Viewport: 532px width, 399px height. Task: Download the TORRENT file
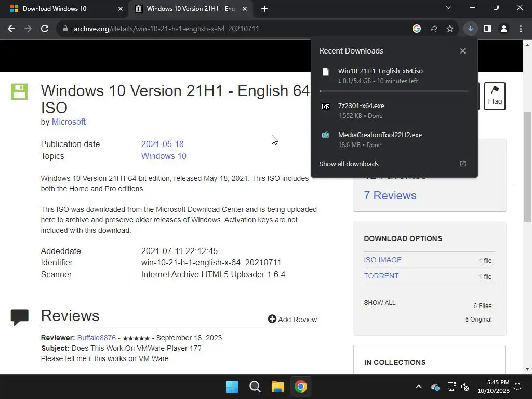(381, 276)
